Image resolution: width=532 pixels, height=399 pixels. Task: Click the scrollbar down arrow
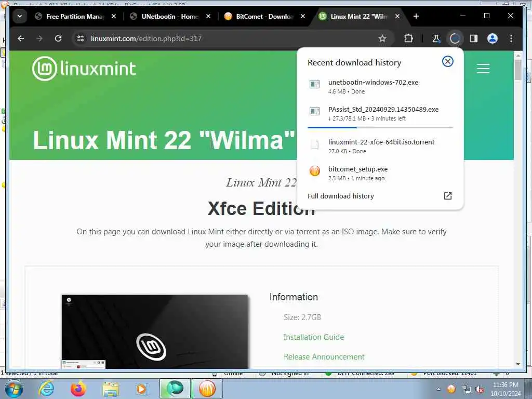[x=518, y=364]
